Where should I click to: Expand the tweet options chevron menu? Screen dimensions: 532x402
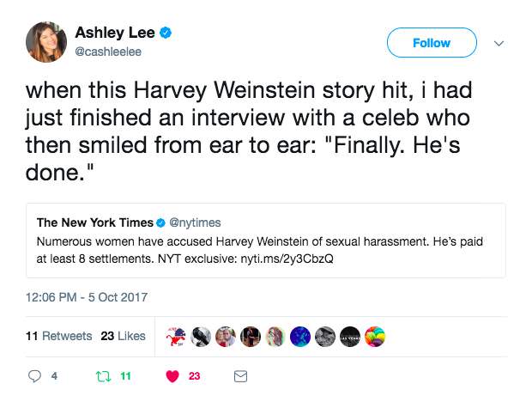point(499,43)
